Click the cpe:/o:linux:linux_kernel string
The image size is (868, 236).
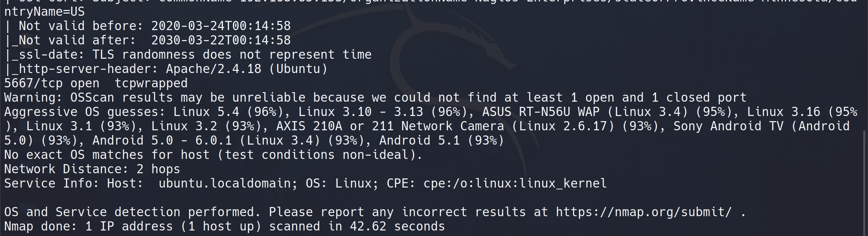(515, 184)
